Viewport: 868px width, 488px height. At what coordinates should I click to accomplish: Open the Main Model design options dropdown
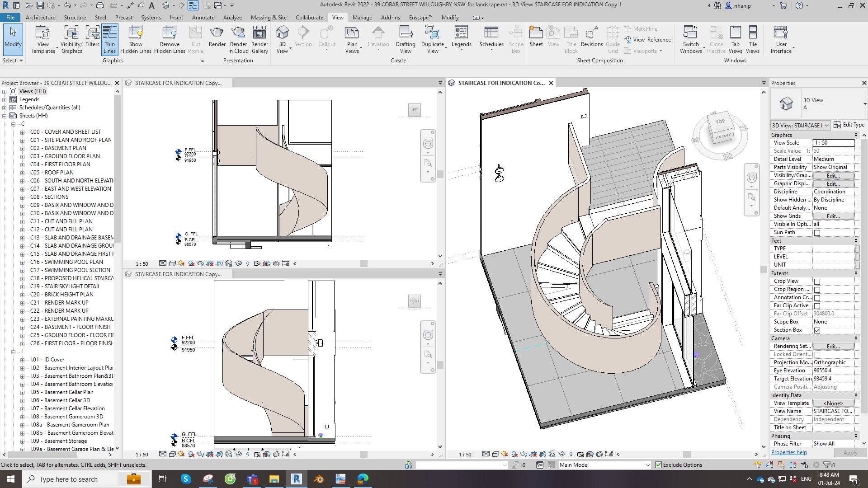(647, 465)
